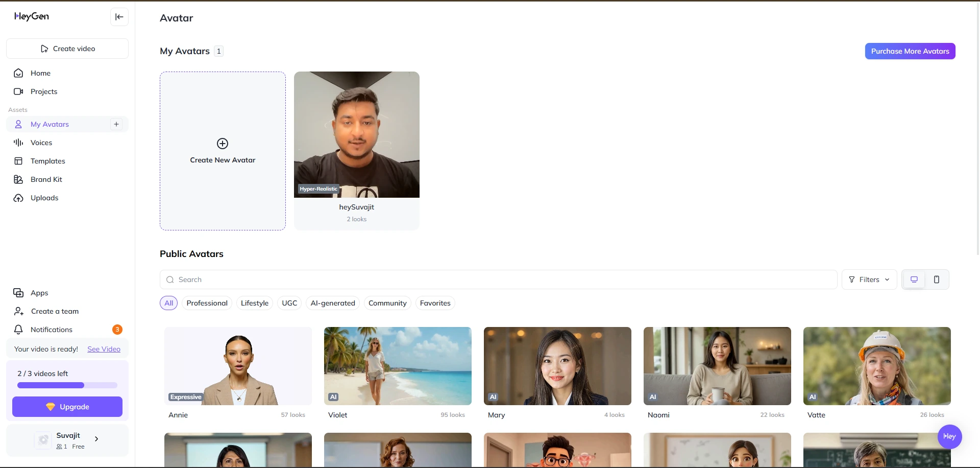Open the See Video link

[x=104, y=349]
